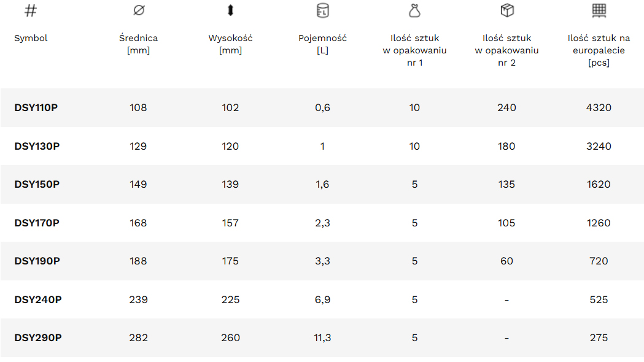Click the pallet grid icon
The image size is (644, 362).
pyautogui.click(x=599, y=10)
